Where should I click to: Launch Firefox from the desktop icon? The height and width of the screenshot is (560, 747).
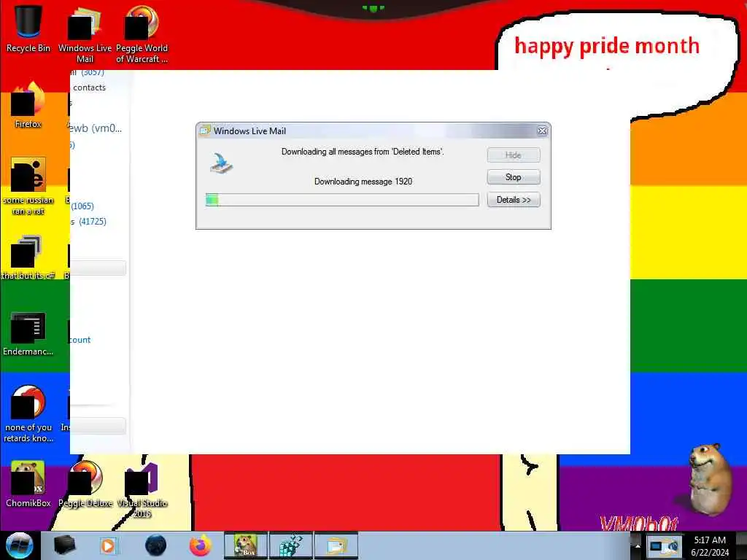pyautogui.click(x=28, y=105)
